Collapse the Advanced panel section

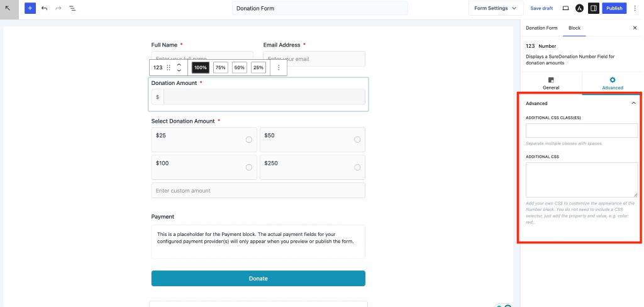[634, 103]
